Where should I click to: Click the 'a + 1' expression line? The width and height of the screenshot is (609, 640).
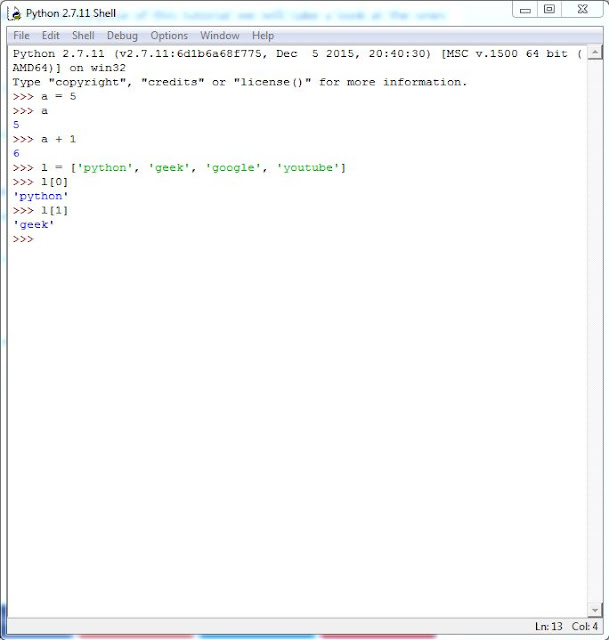59,140
